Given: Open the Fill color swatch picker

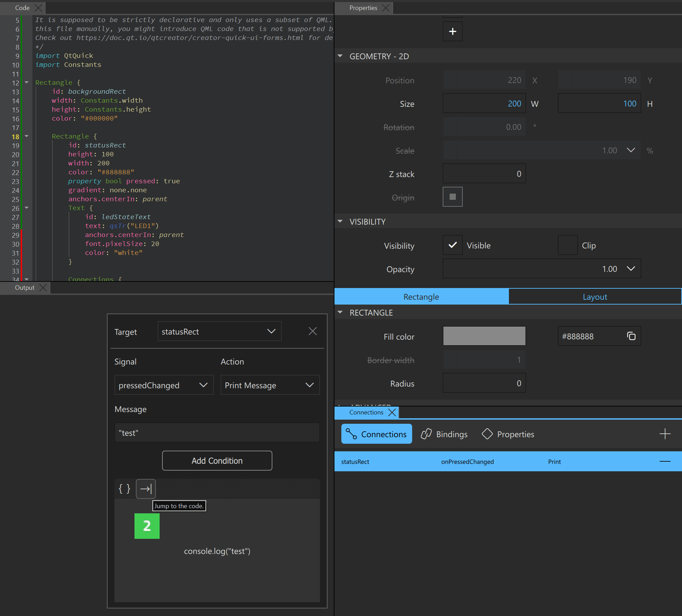Looking at the screenshot, I should pos(484,336).
